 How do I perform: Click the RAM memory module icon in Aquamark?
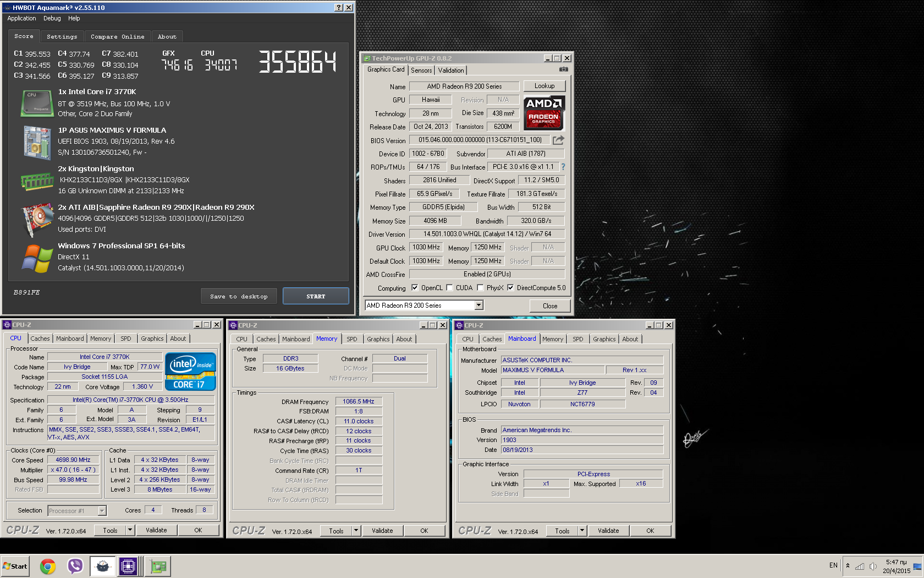coord(37,181)
